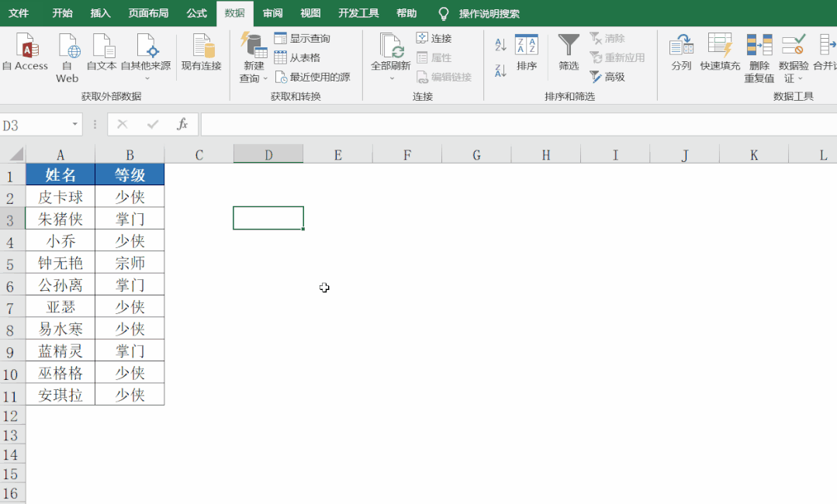Screen dimensions: 837x504
Task: Click the 自文本 import icon
Action: pyautogui.click(x=102, y=54)
